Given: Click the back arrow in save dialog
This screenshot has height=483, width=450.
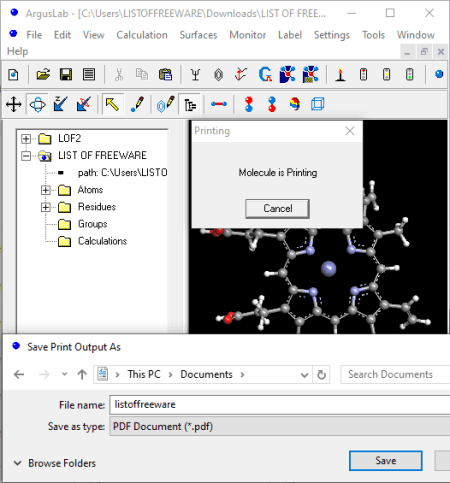Looking at the screenshot, I should 19,375.
